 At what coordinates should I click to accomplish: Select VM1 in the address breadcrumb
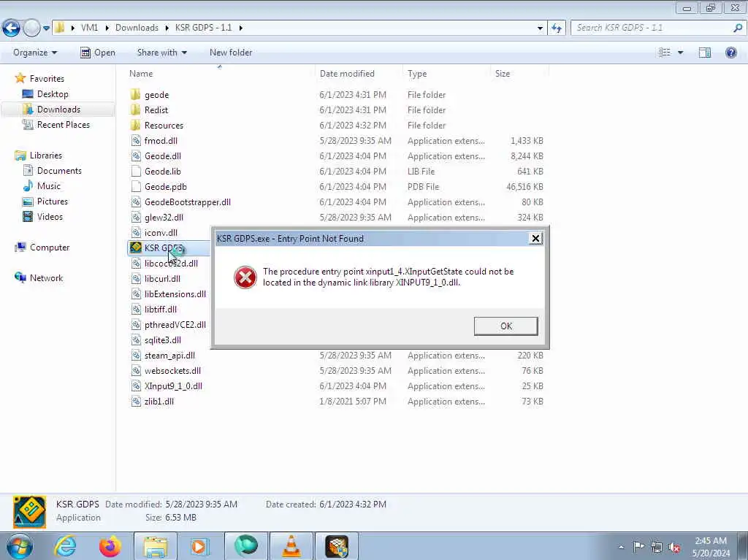[89, 28]
